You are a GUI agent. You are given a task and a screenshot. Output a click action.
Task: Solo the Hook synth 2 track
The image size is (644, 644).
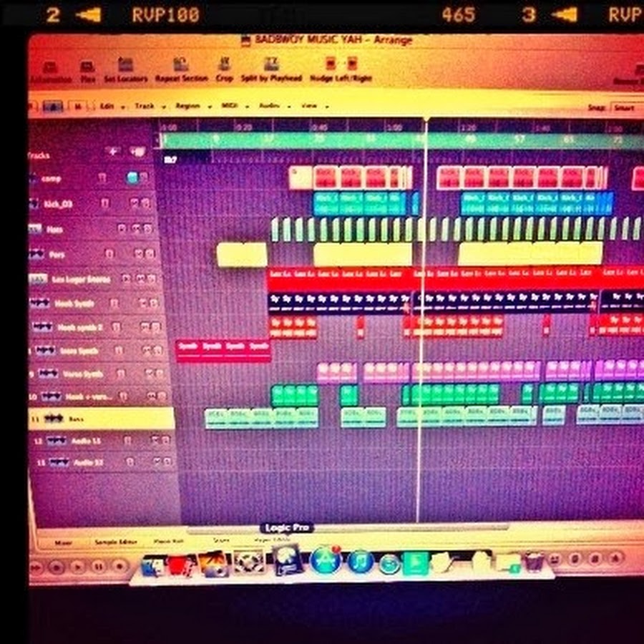pyautogui.click(x=156, y=327)
